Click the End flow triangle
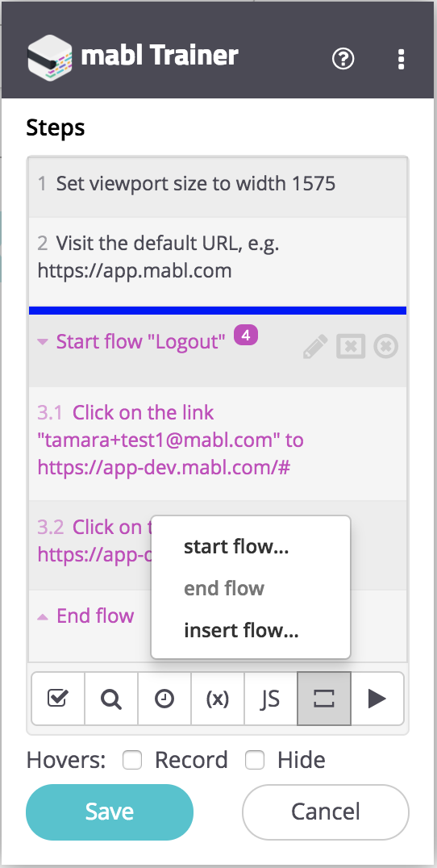 [43, 616]
